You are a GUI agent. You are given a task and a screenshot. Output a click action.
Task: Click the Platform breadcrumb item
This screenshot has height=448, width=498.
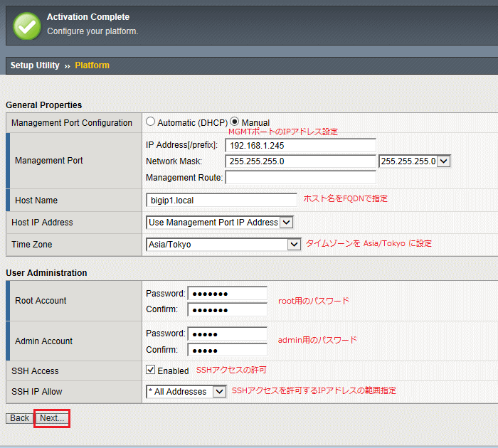point(92,65)
